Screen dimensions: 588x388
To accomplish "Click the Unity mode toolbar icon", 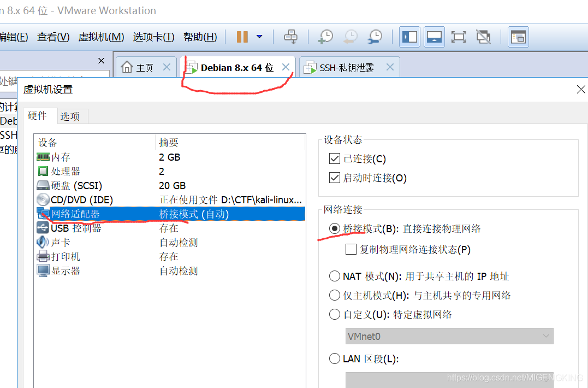I will (x=483, y=37).
